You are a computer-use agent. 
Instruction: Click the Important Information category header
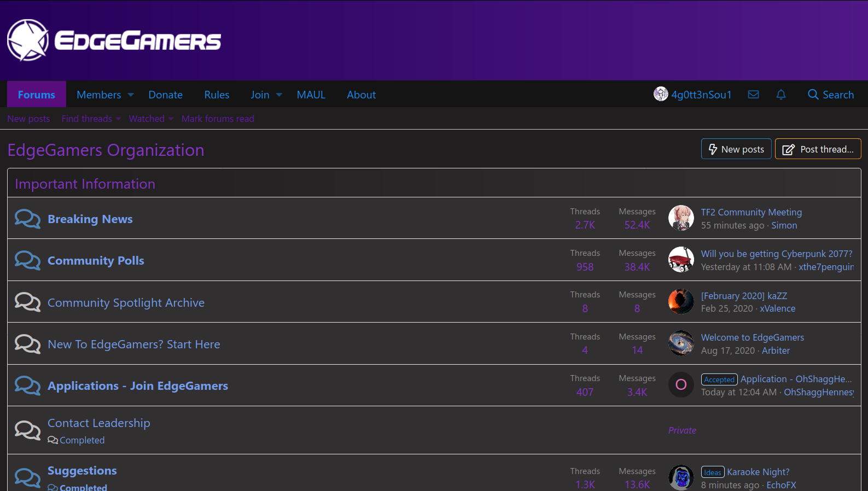(x=85, y=184)
